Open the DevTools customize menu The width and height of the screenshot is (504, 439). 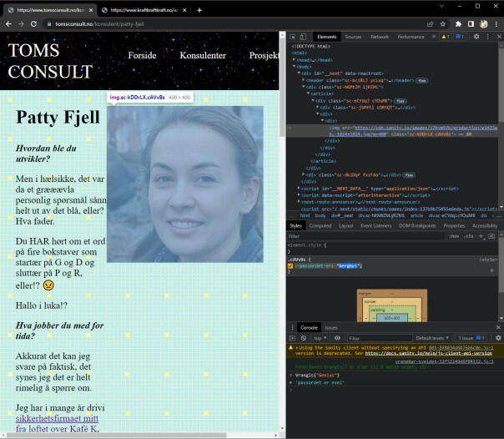tap(487, 37)
